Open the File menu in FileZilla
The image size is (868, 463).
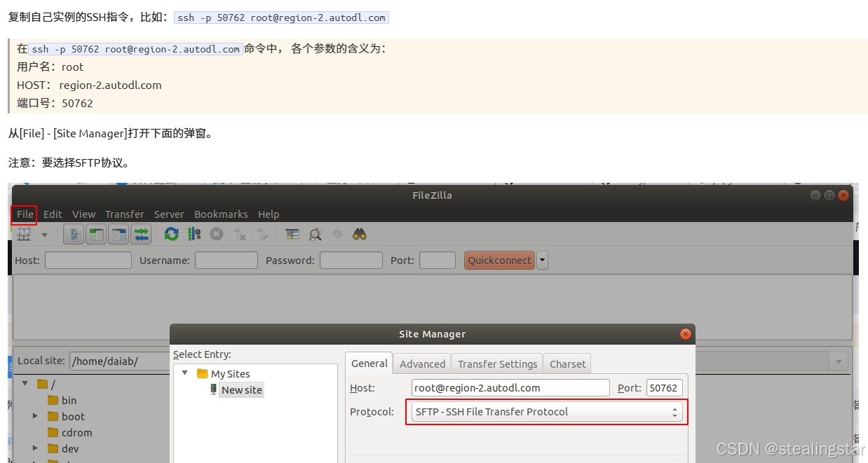click(x=25, y=214)
